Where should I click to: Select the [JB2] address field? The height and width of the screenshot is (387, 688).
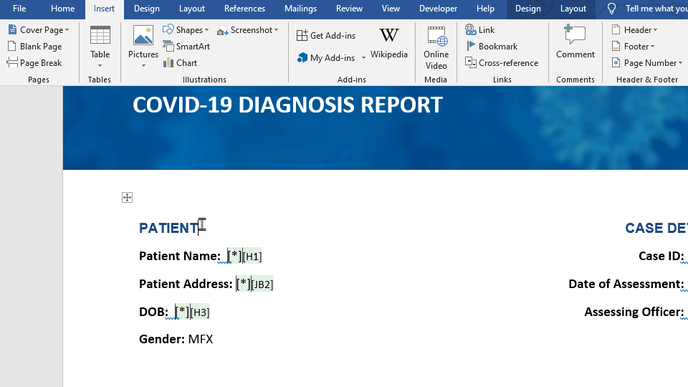click(x=262, y=284)
